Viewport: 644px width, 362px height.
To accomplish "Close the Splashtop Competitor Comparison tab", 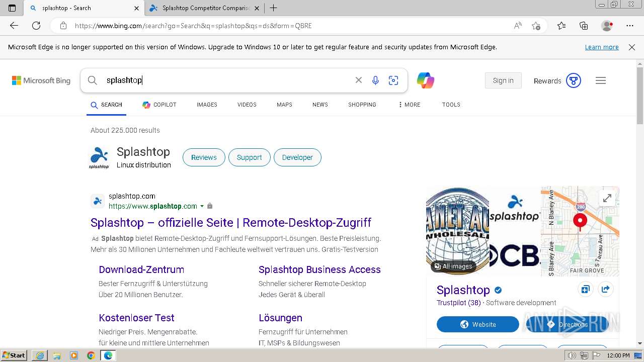I will (x=257, y=8).
